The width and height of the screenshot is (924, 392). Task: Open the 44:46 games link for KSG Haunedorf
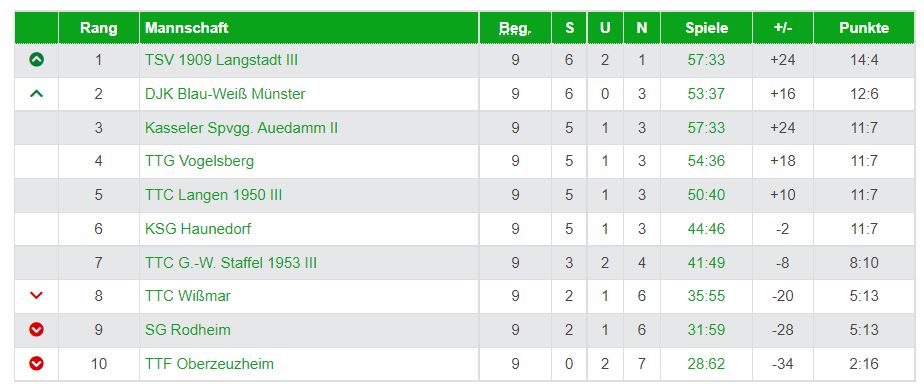(x=706, y=229)
